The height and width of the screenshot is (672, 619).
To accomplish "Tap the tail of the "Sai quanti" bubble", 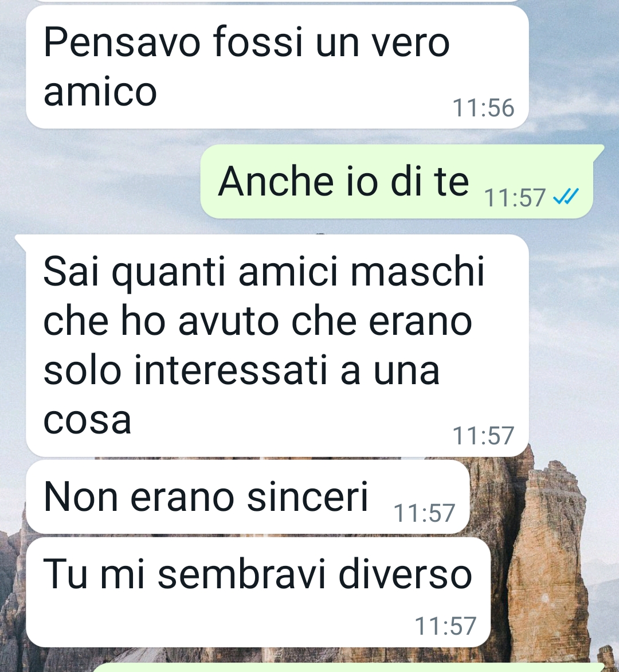I will 21,242.
